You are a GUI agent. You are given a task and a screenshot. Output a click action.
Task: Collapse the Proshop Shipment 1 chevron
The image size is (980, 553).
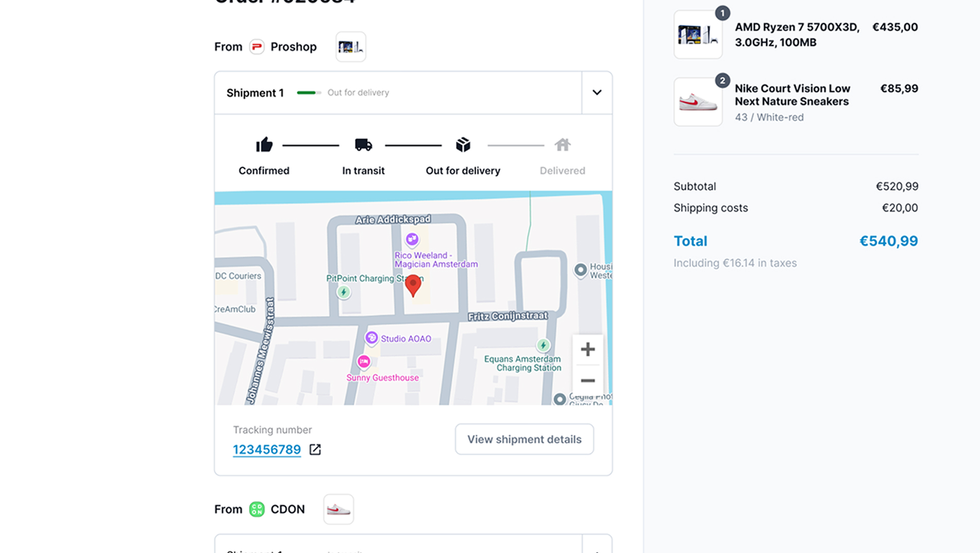(597, 93)
